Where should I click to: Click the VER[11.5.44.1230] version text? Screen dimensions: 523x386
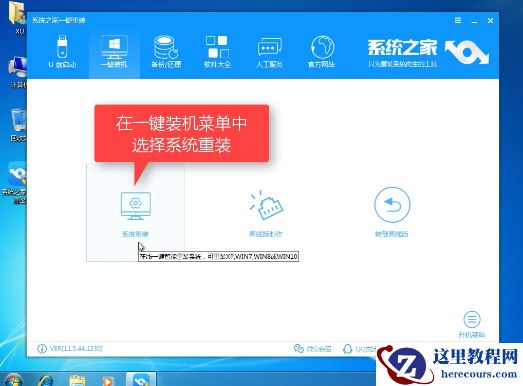76,349
